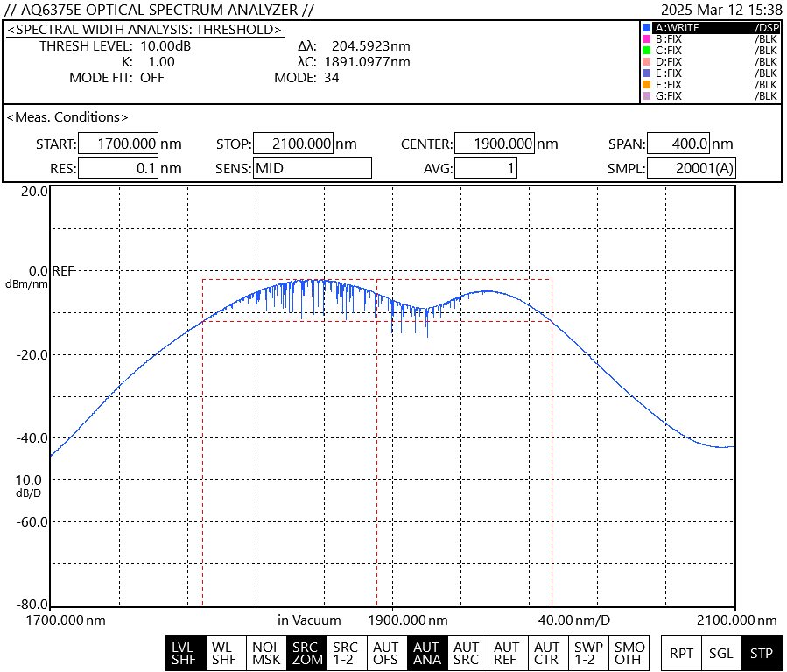Start repeat sweep with RPT
This screenshot has height=672, width=787.
pyautogui.click(x=681, y=654)
